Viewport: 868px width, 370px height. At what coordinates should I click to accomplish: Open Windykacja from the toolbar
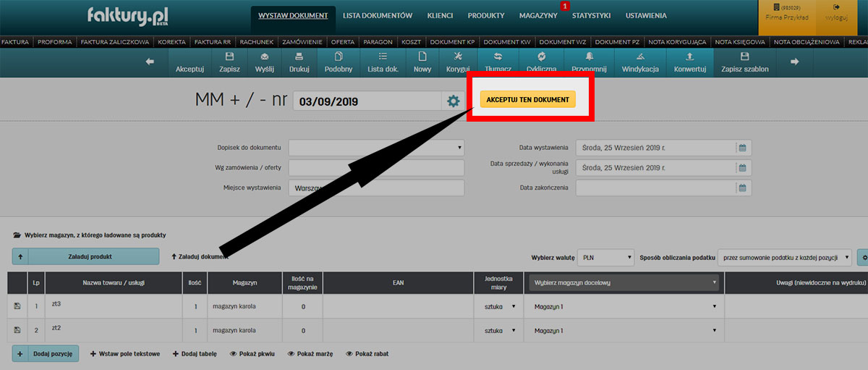(x=639, y=57)
